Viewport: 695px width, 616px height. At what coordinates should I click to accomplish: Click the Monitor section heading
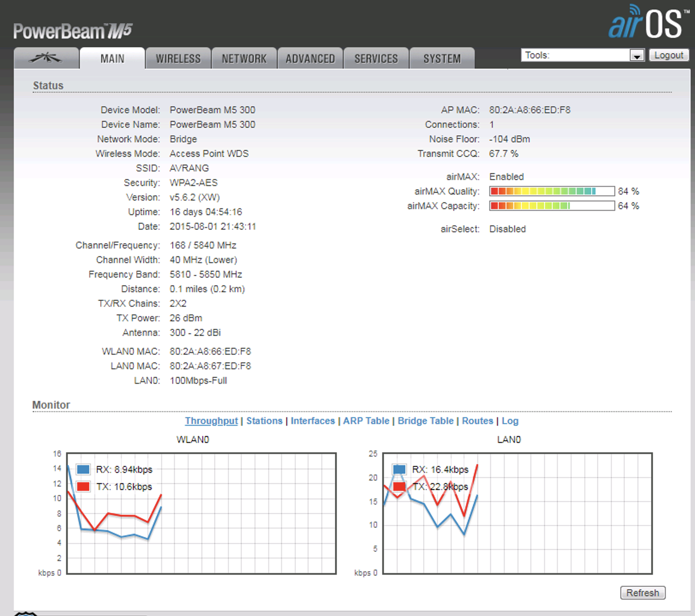pyautogui.click(x=51, y=405)
